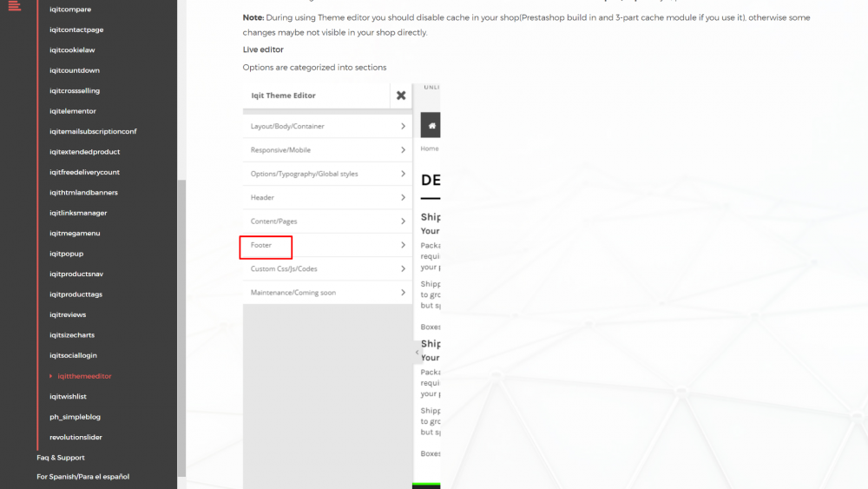Open iqitsizecharts link
Viewport: 868px width, 489px height.
coord(72,335)
